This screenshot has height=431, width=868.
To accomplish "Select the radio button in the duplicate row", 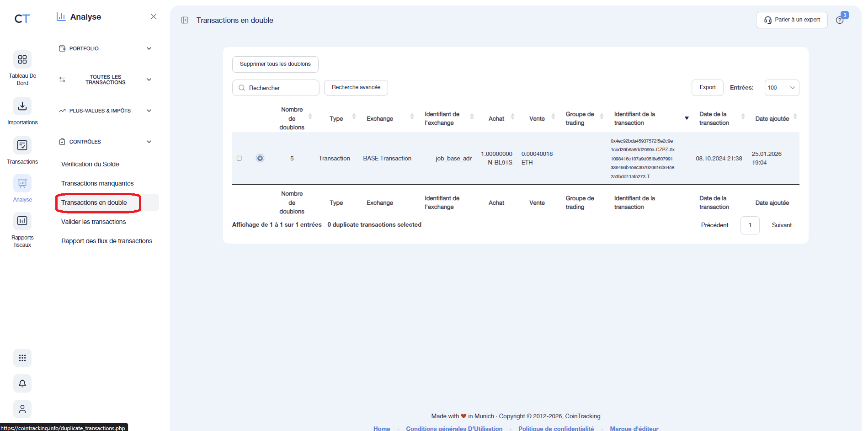I will pos(260,158).
